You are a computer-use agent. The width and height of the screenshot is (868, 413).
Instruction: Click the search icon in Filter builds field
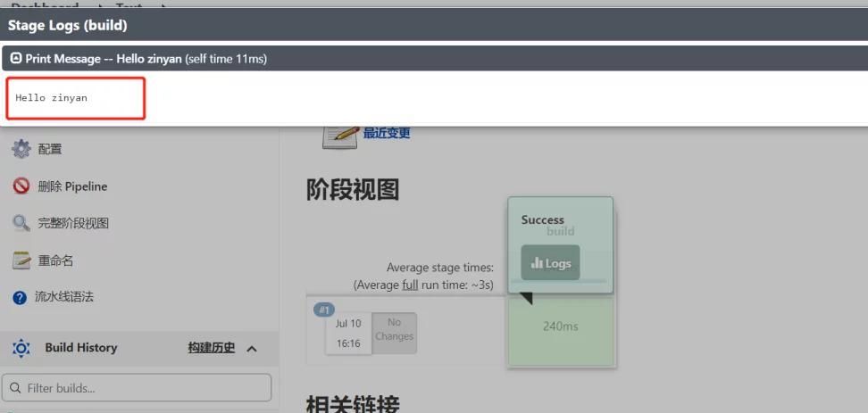(x=16, y=388)
